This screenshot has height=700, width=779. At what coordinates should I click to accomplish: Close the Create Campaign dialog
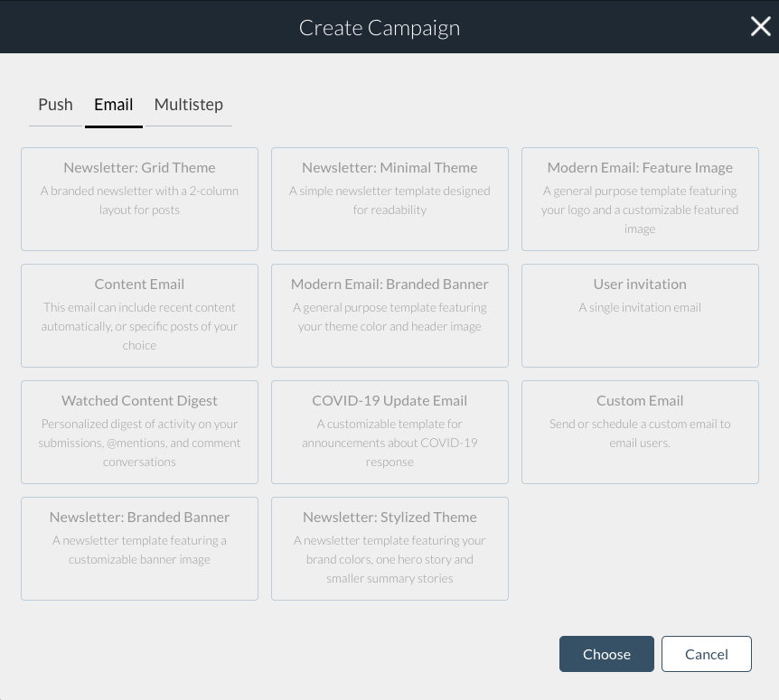tap(761, 26)
